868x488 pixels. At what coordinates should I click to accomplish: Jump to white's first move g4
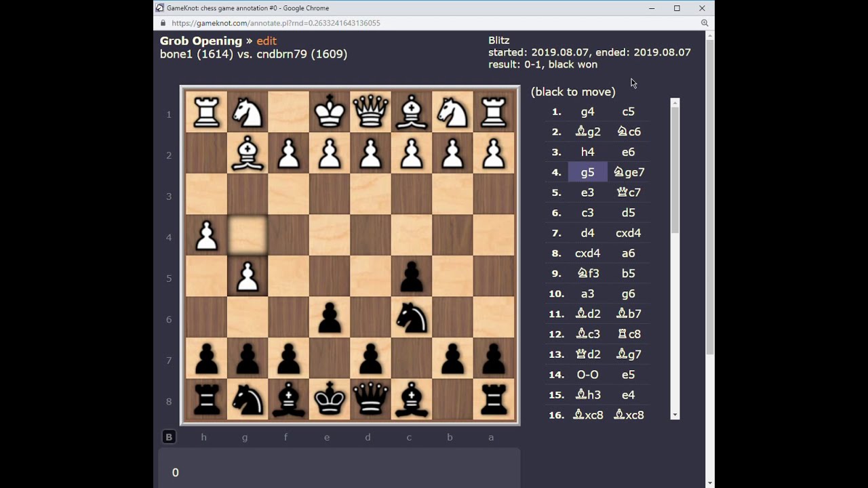587,111
